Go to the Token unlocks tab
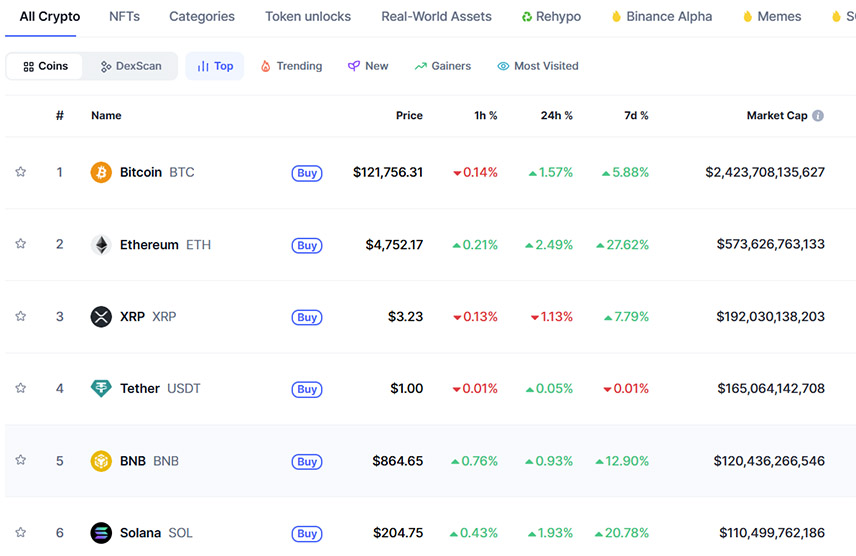Image resolution: width=856 pixels, height=556 pixels. [x=308, y=16]
